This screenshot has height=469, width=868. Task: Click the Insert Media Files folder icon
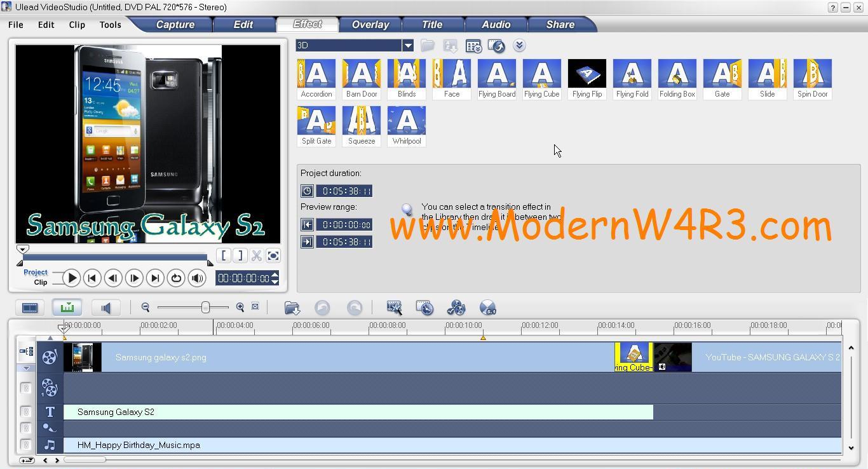pyautogui.click(x=292, y=308)
